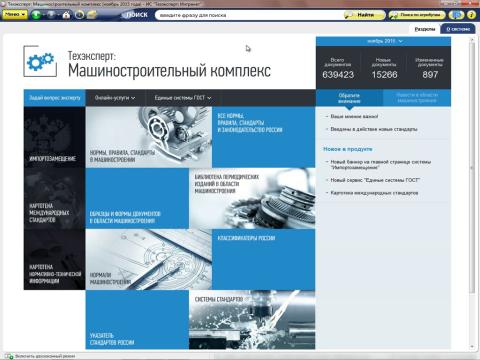
Task: Open the Классификаторы России tile
Action: click(264, 260)
